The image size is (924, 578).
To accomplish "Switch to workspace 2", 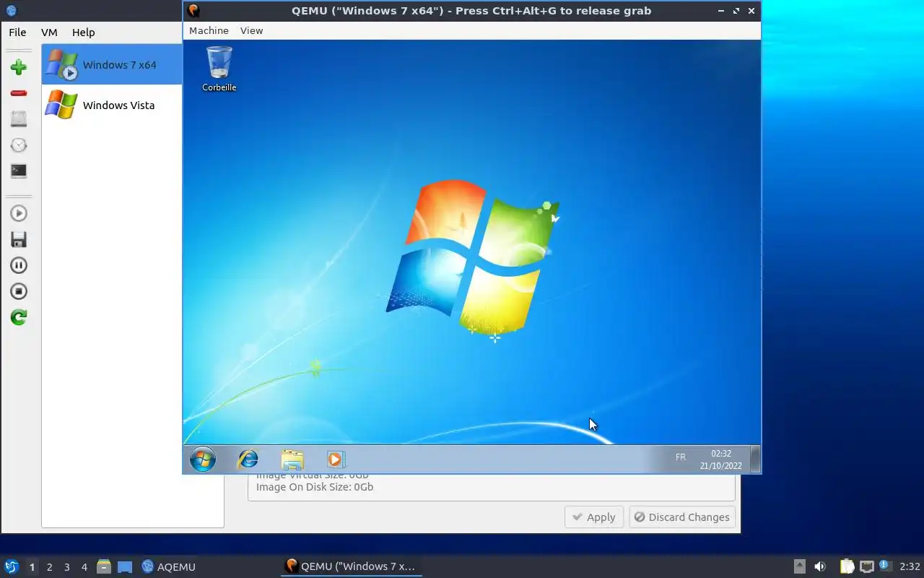I will tap(49, 567).
